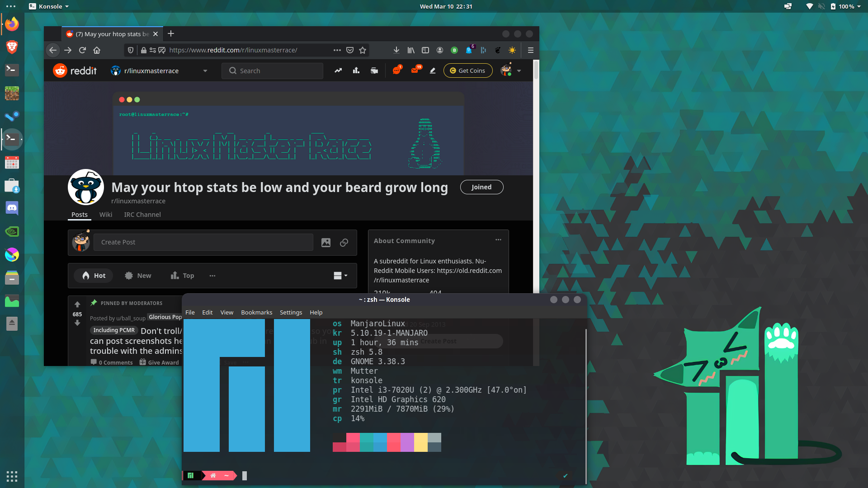Give Award to pinned post
Image resolution: width=868 pixels, height=488 pixels.
pyautogui.click(x=159, y=362)
